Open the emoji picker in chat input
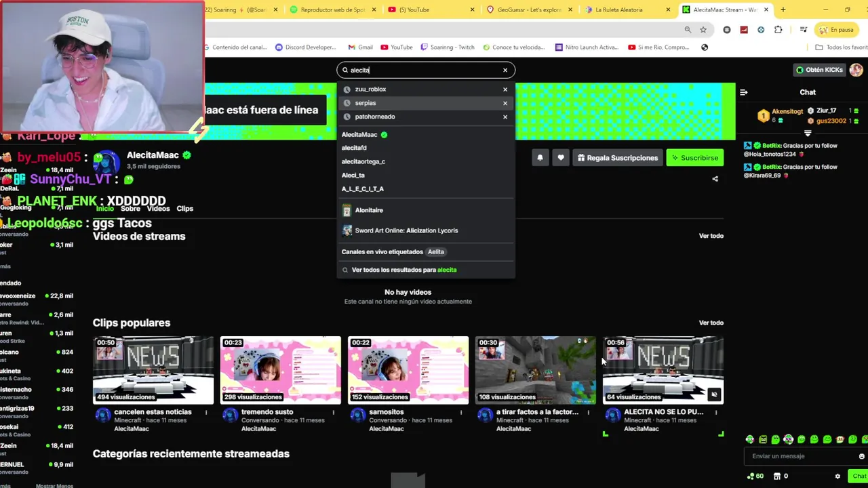The height and width of the screenshot is (488, 868). click(862, 456)
